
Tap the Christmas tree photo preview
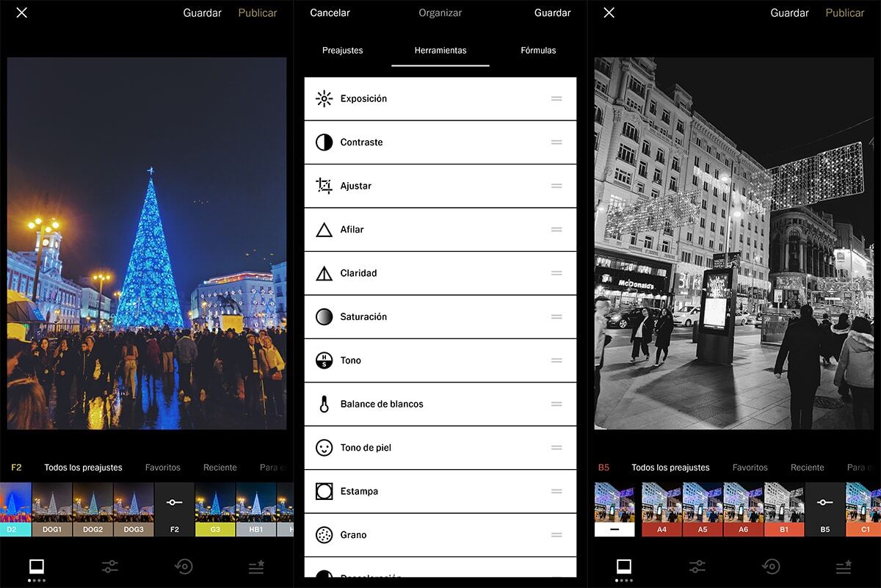(147, 243)
